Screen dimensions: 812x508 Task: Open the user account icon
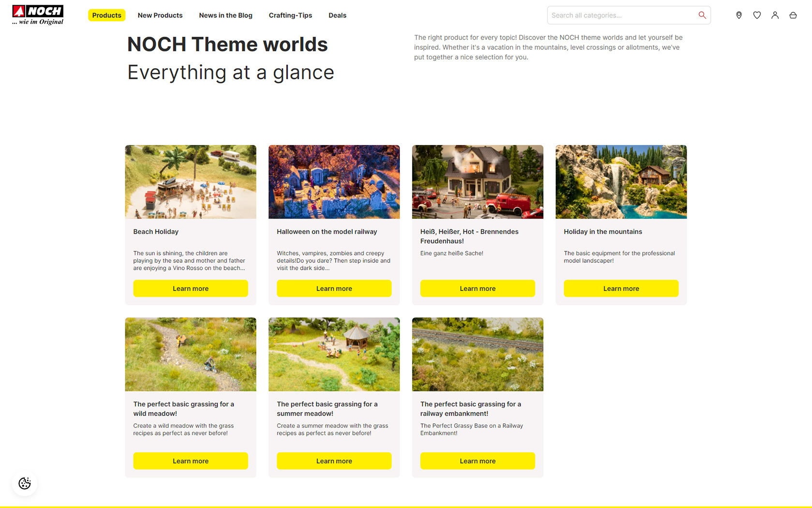coord(775,15)
